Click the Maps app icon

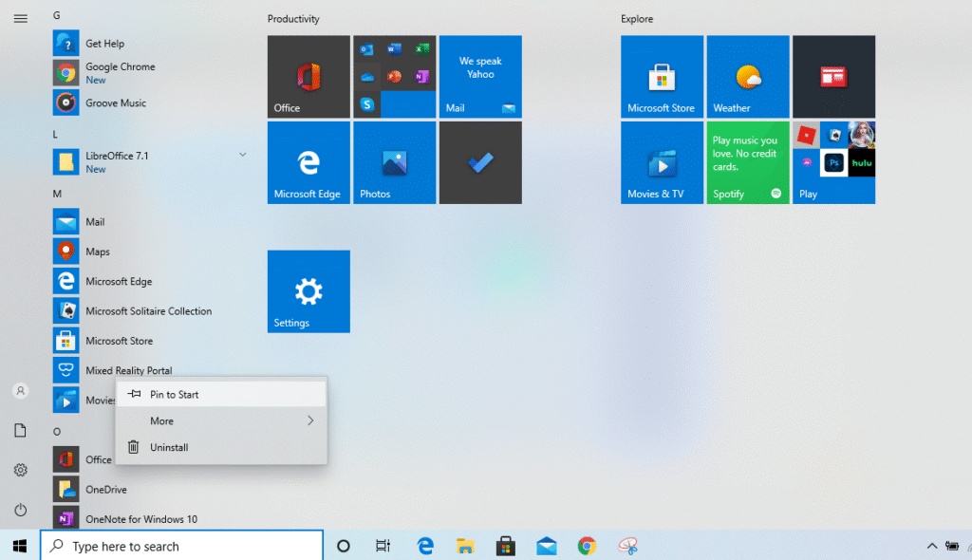[65, 252]
